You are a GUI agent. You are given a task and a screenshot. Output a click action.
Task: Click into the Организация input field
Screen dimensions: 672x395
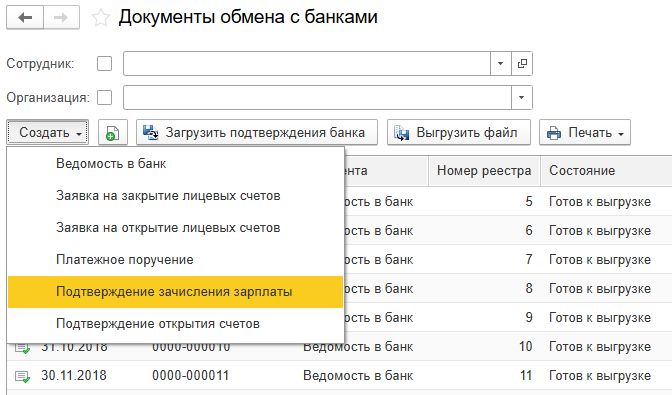(x=317, y=97)
